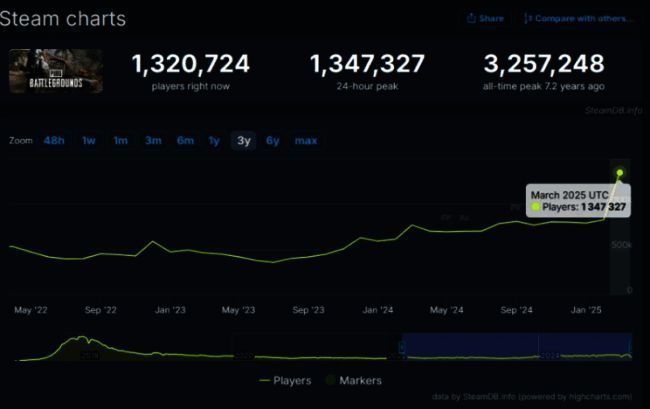Image resolution: width=650 pixels, height=409 pixels.
Task: Toggle the Players series in legend
Action: [291, 380]
